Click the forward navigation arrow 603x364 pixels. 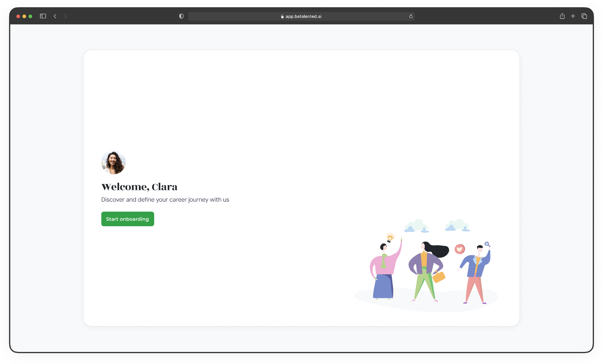coord(66,16)
